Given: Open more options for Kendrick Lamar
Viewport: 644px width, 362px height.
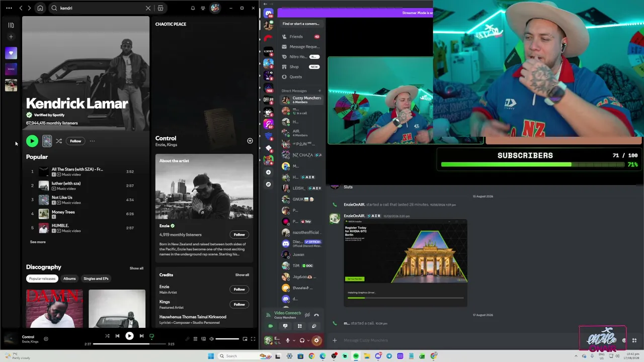Looking at the screenshot, I should (x=92, y=141).
